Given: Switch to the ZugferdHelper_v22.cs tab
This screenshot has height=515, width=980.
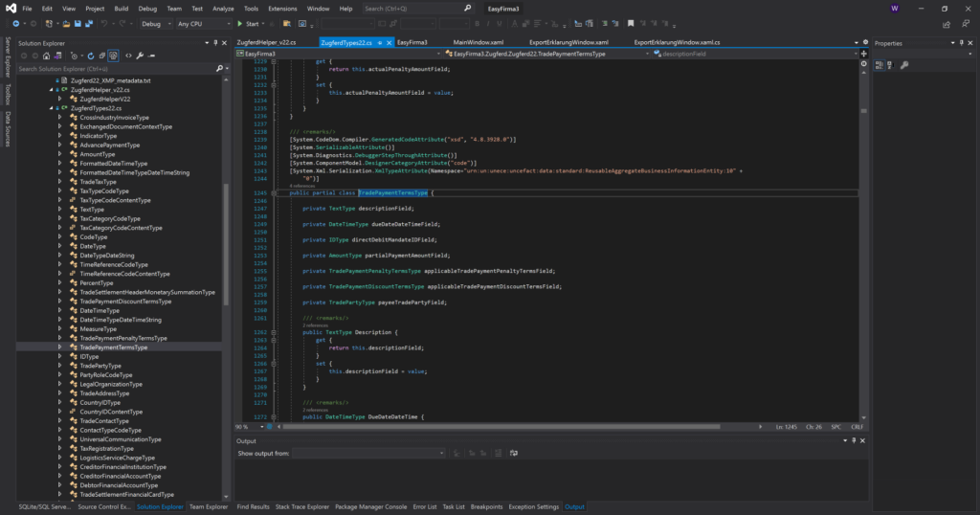Looking at the screenshot, I should (x=266, y=42).
